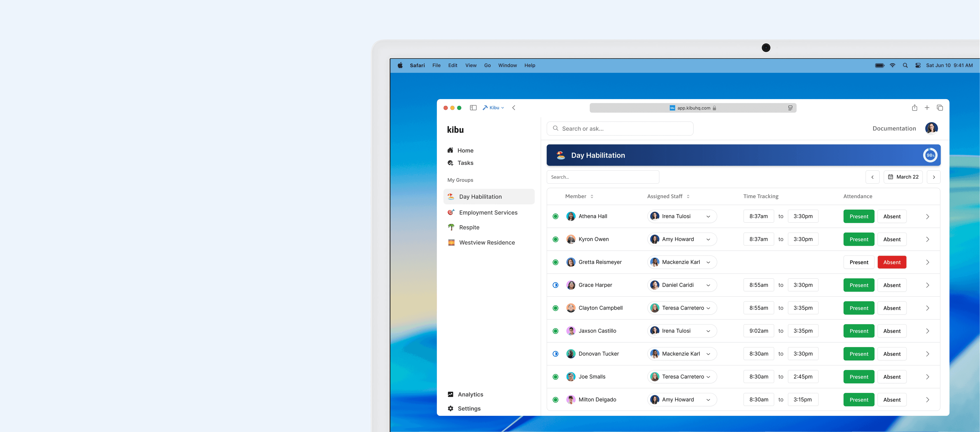
Task: Mark Gretta Reismeyer as Present
Action: click(859, 262)
